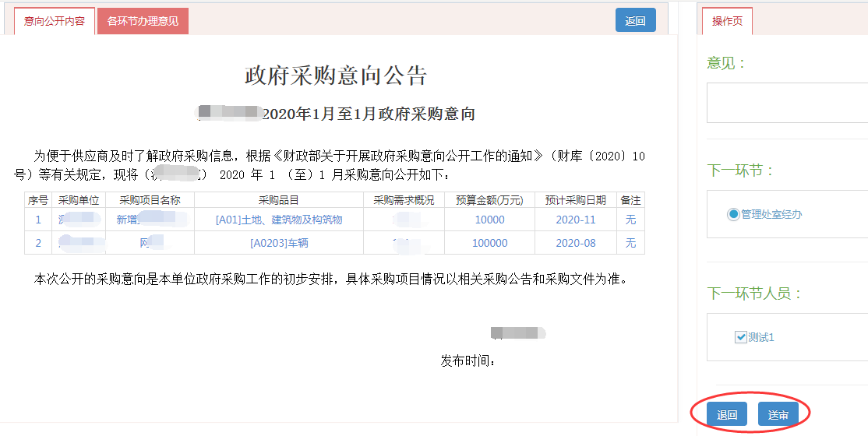Click the 预算金额(万元) column header
868x436 pixels.
489,200
